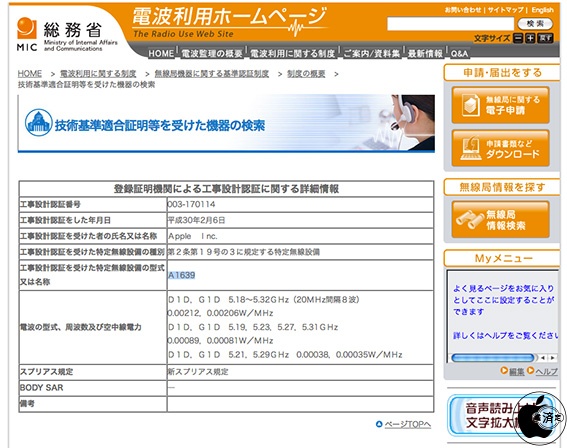The image size is (567, 448).
Task: Follow 無線局機器に関する基準認証制度 breadcrumb link
Action: click(x=212, y=74)
